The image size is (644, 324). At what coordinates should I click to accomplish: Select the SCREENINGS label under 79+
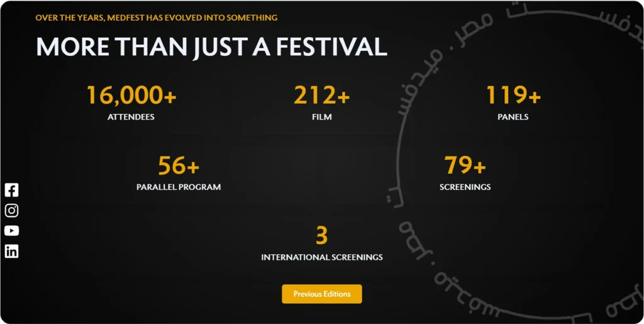(465, 187)
